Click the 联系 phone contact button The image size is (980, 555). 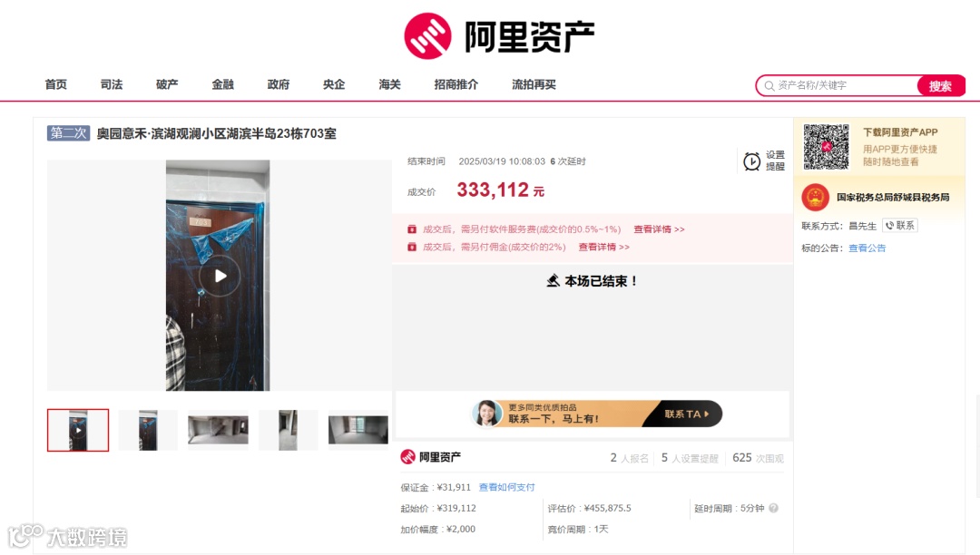[900, 226]
